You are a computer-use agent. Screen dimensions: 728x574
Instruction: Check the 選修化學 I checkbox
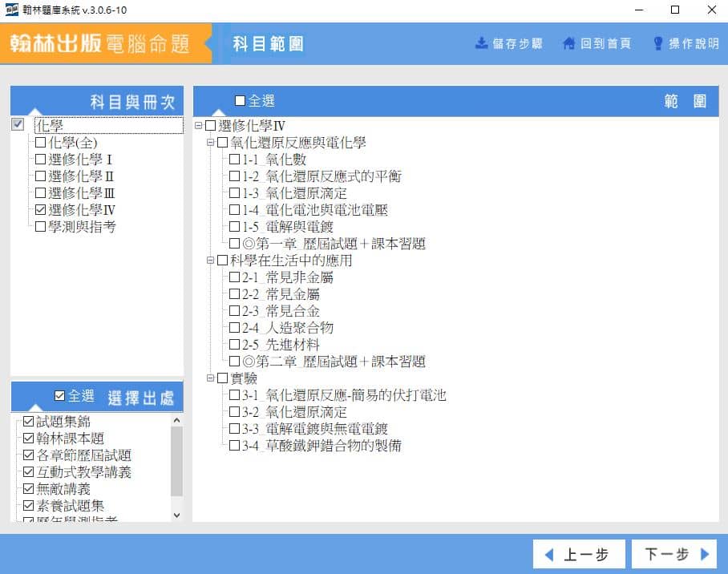point(40,160)
